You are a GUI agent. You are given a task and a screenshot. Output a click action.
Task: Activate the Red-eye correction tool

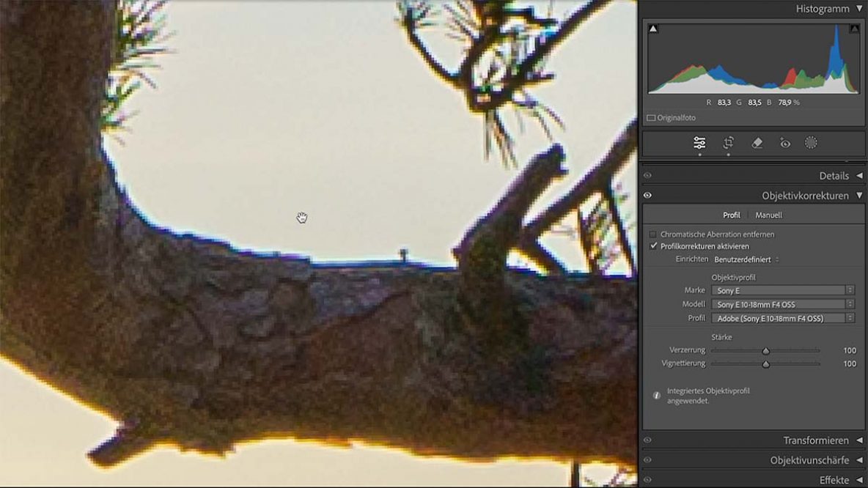click(x=785, y=144)
